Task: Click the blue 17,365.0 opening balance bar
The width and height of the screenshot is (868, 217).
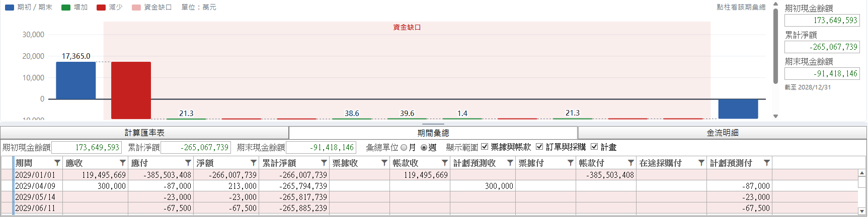Action: pyautogui.click(x=75, y=80)
